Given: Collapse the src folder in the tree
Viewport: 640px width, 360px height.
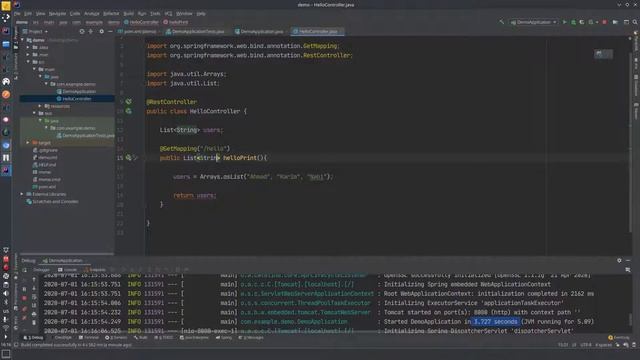Looking at the screenshot, I should [x=28, y=62].
